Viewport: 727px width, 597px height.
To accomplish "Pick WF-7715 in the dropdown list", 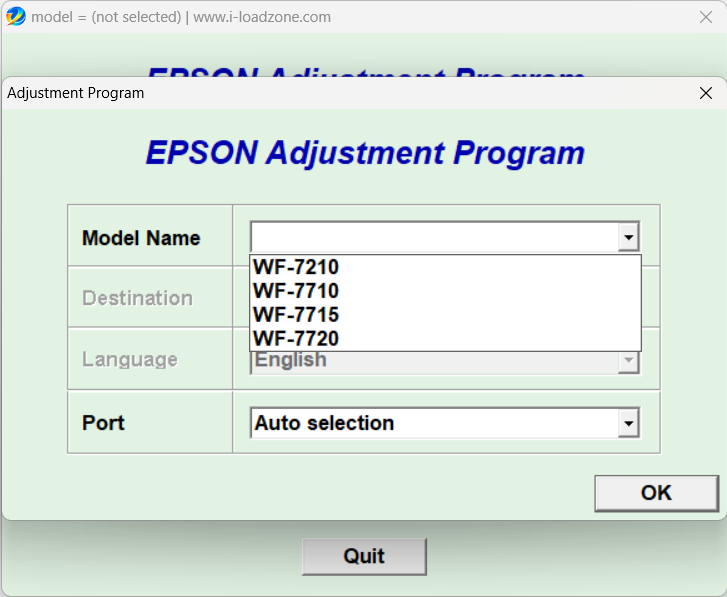I will pos(296,315).
